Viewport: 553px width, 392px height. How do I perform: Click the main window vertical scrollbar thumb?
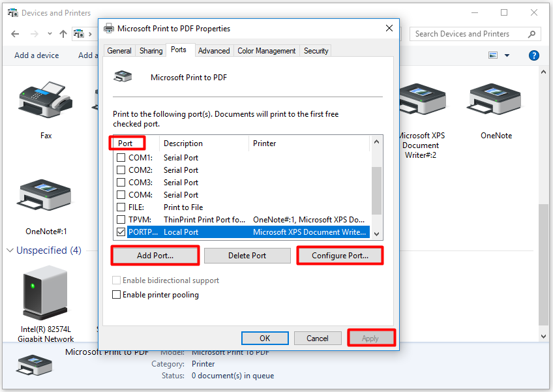click(x=543, y=265)
